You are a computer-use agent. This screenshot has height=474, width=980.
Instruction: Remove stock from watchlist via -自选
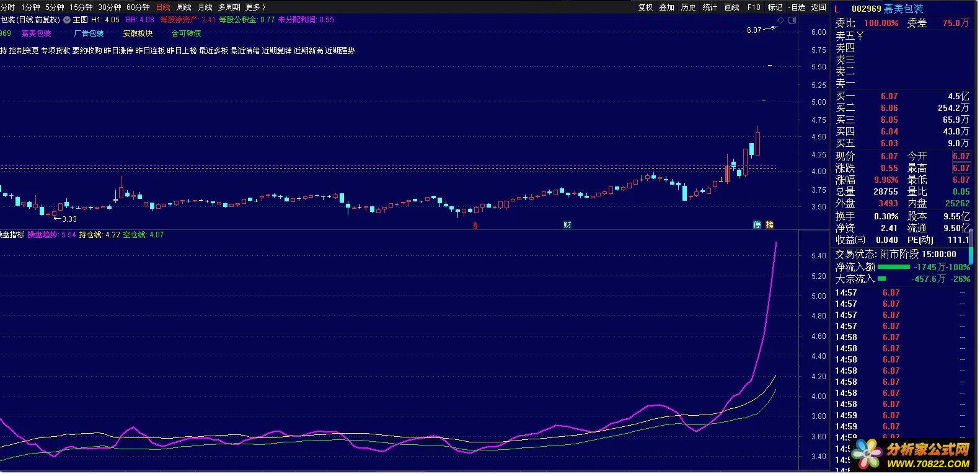(797, 7)
